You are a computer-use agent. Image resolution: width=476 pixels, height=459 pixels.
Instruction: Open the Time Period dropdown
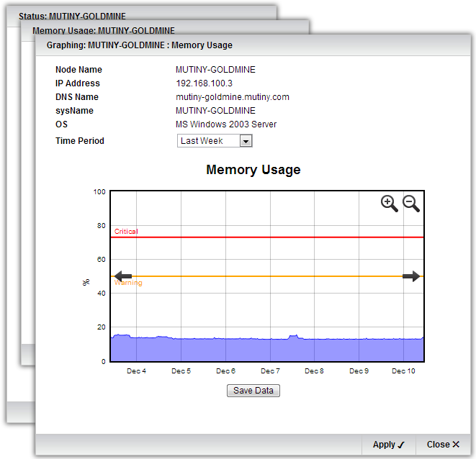(x=246, y=141)
